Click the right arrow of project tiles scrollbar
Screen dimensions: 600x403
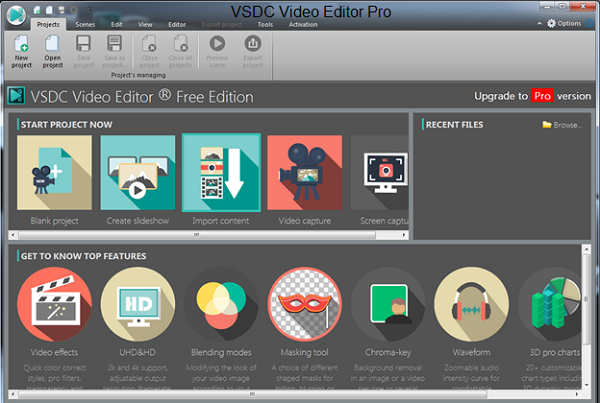coord(404,235)
